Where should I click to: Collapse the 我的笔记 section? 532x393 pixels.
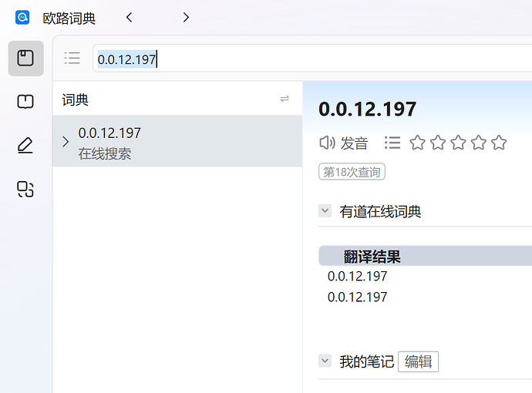tap(325, 361)
